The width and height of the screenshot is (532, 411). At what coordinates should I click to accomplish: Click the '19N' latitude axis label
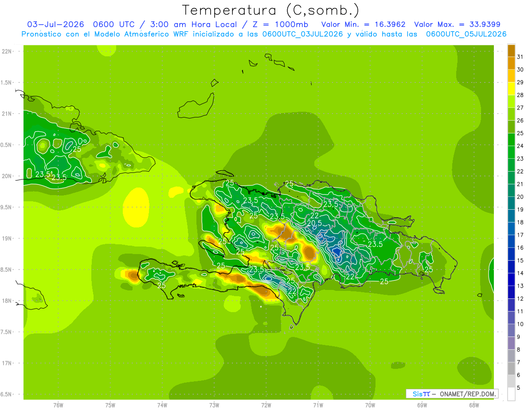click(x=7, y=238)
